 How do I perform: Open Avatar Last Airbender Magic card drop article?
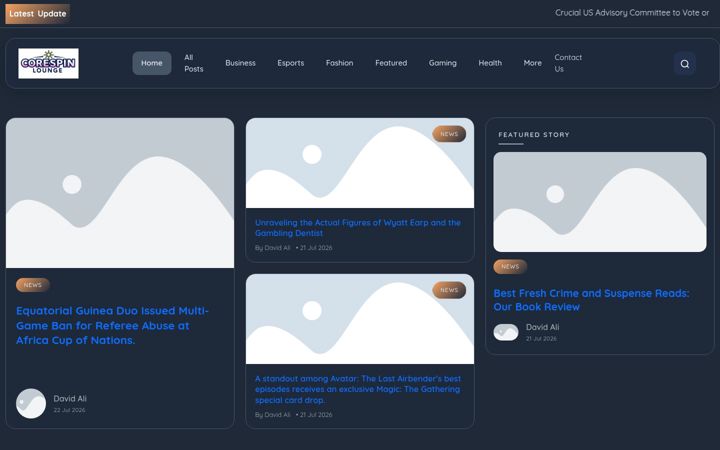(x=357, y=389)
